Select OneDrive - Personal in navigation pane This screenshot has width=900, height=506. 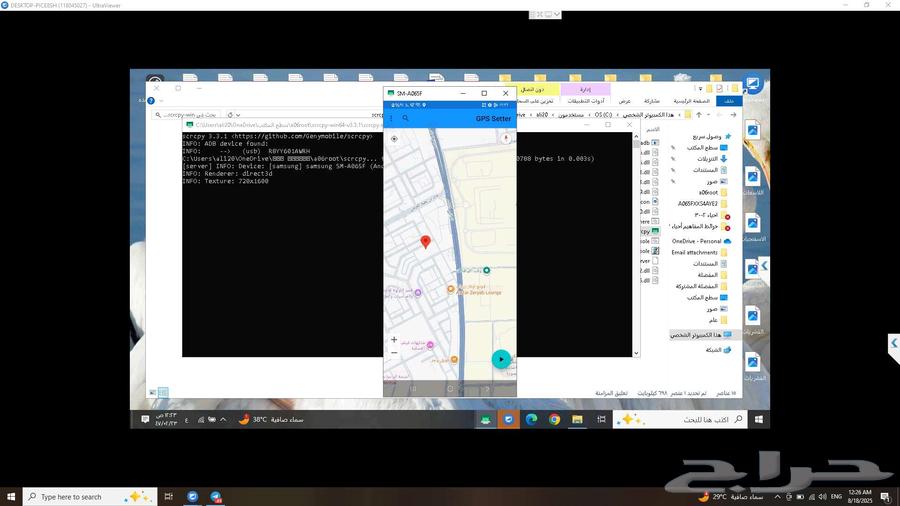click(696, 241)
